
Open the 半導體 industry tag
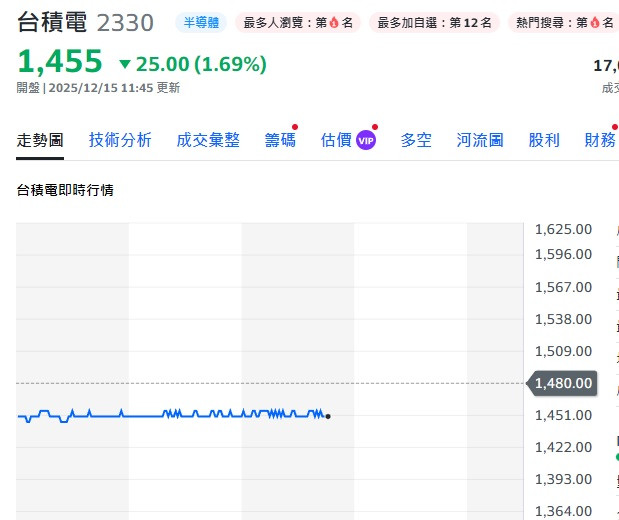tap(202, 22)
